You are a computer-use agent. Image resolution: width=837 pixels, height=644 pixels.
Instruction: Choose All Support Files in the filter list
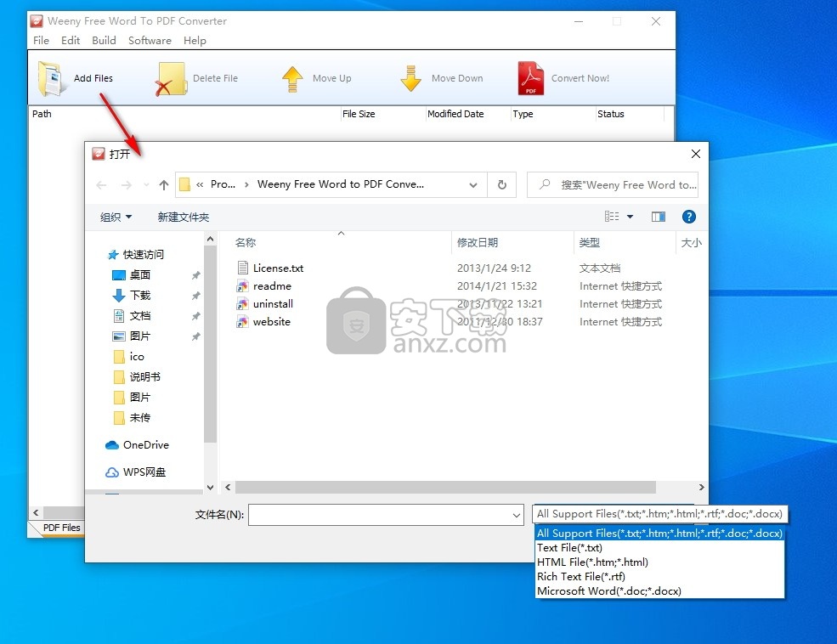pyautogui.click(x=659, y=533)
